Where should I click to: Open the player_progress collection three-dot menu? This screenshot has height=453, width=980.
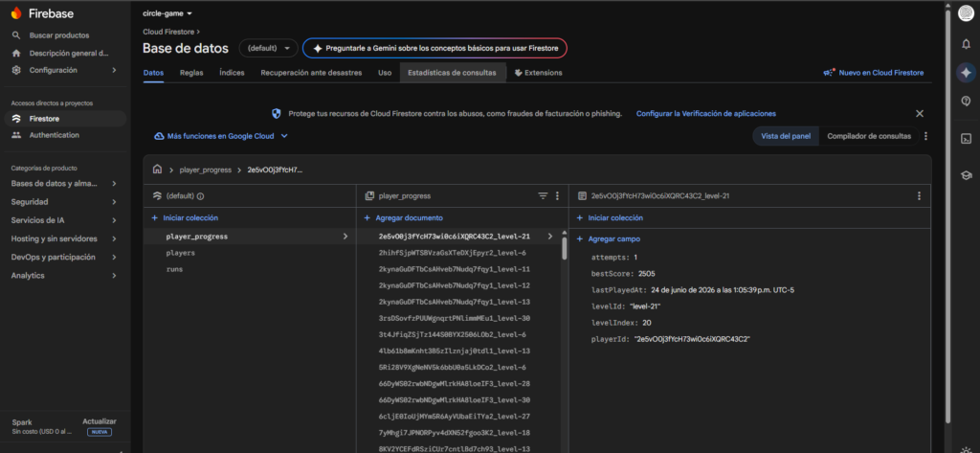pos(558,195)
